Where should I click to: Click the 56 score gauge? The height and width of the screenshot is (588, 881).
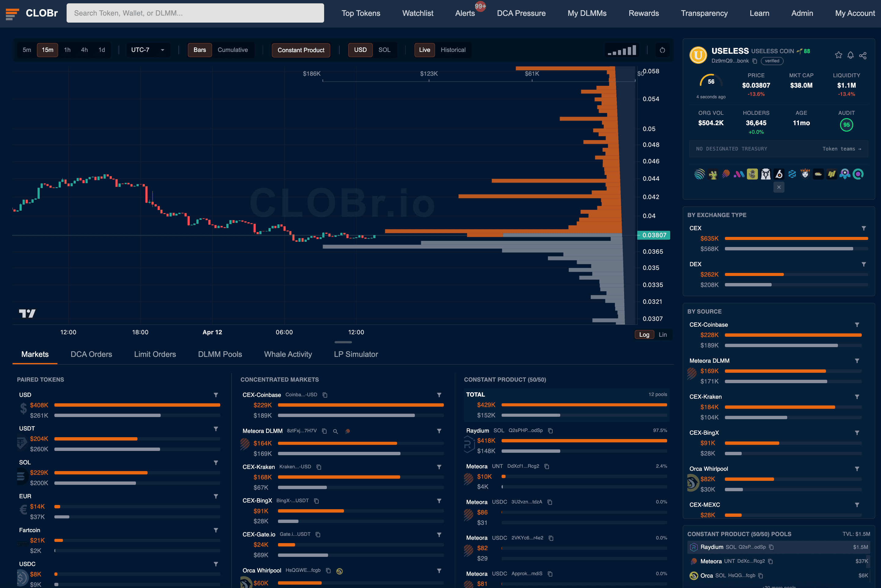point(711,81)
